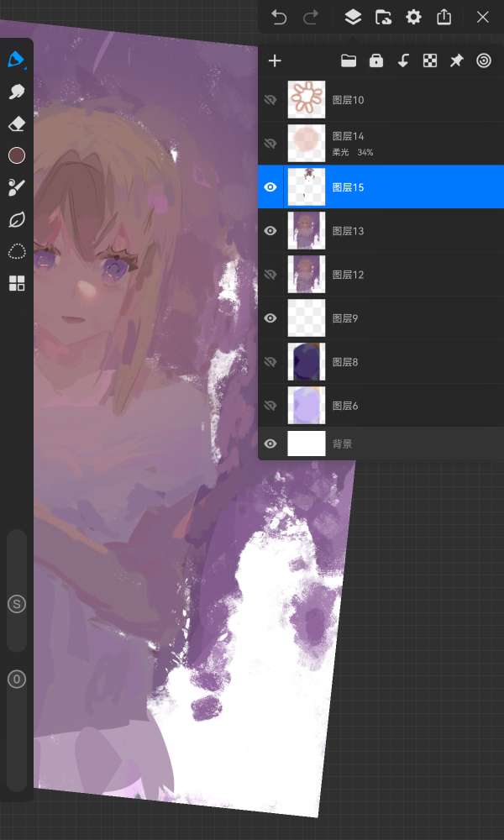The image size is (504, 840).
Task: Click the 图层8 layer thumbnail
Action: [306, 362]
